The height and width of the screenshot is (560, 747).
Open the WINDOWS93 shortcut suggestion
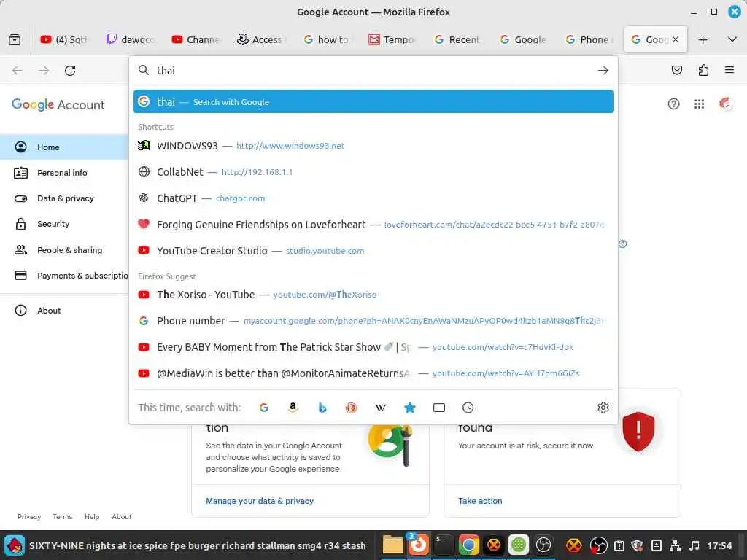click(373, 146)
